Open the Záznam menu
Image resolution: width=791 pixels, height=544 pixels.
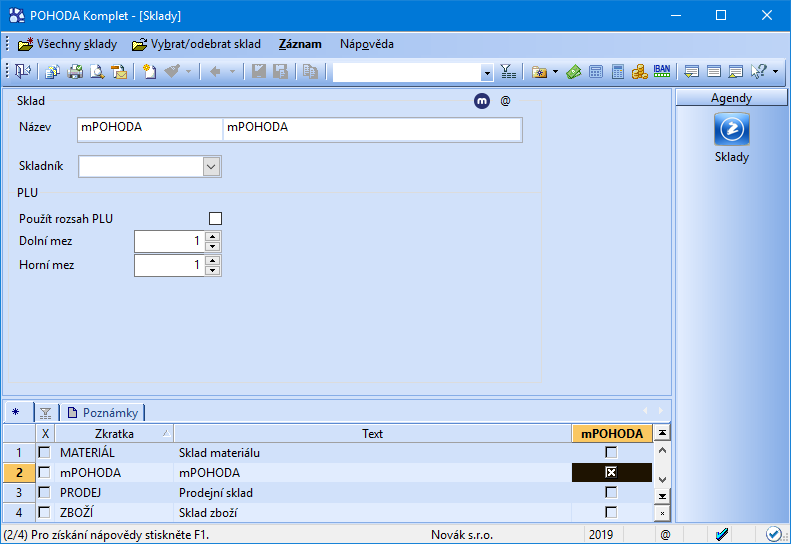300,44
